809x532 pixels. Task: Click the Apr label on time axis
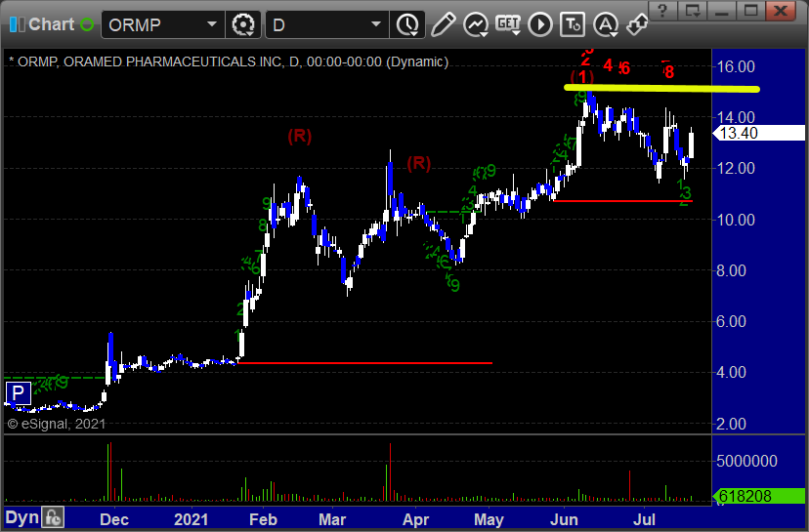pos(415,519)
